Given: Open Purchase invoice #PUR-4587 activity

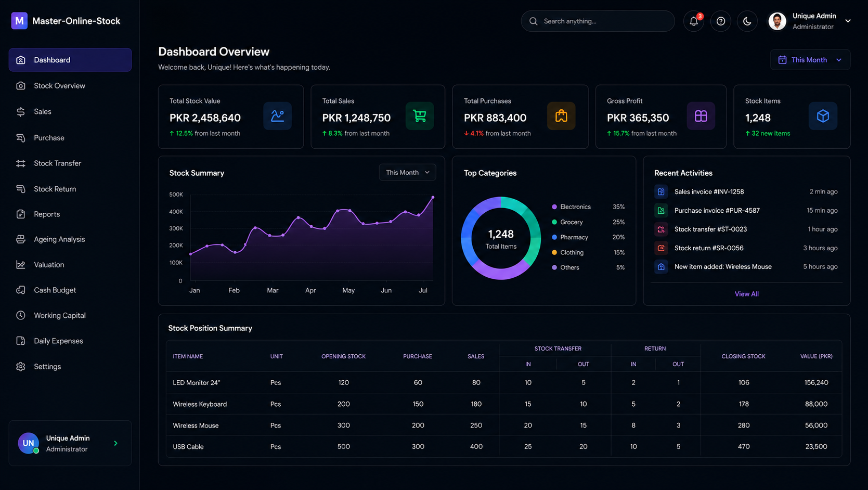Looking at the screenshot, I should (746, 210).
